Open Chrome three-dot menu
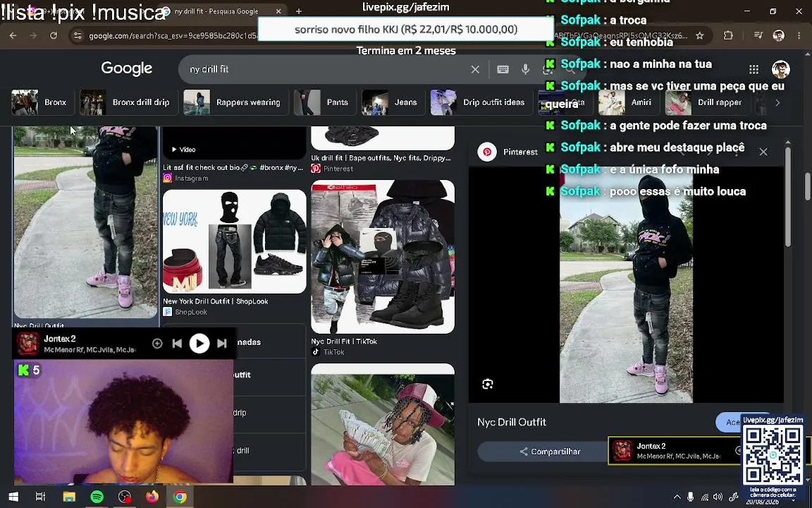Screen dimensions: 812x508 (x=799, y=36)
